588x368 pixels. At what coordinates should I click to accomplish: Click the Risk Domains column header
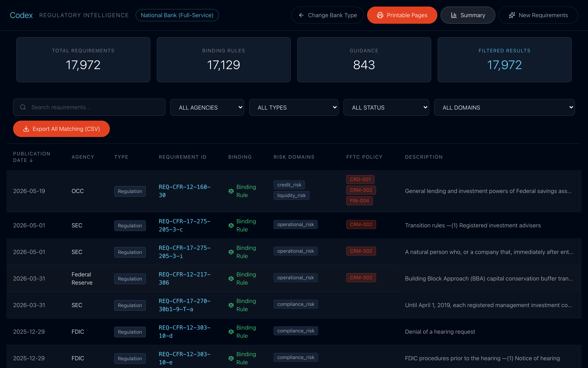coord(294,157)
